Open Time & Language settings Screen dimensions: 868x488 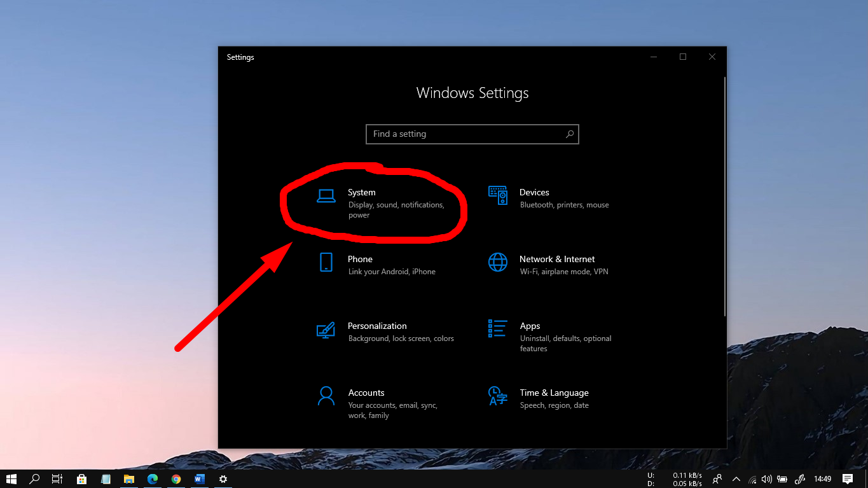[538, 398]
